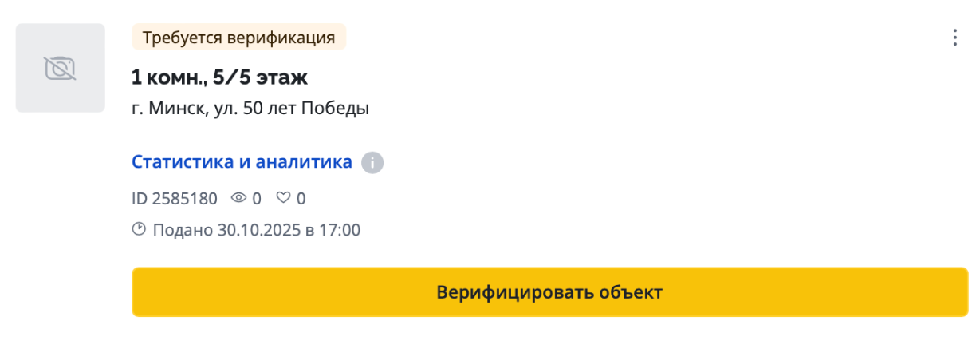This screenshot has height=337, width=980.
Task: Click the city name г. Минск
Action: pos(165,108)
